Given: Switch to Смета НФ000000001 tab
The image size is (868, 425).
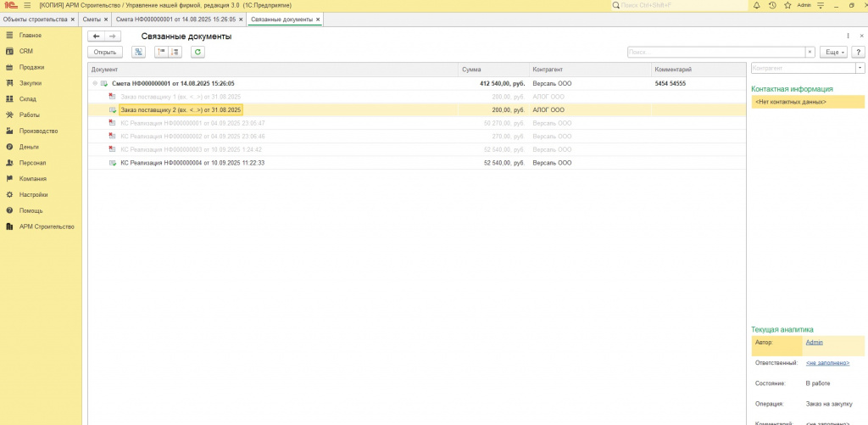Looking at the screenshot, I should pos(175,20).
